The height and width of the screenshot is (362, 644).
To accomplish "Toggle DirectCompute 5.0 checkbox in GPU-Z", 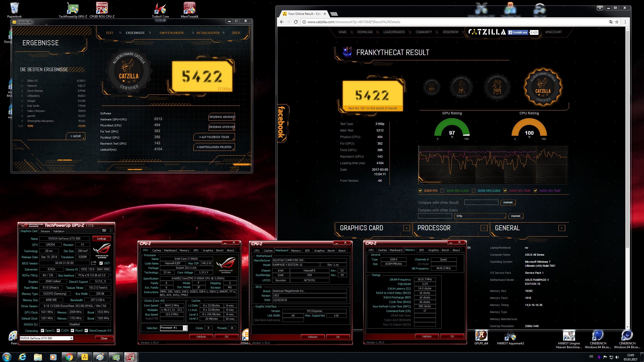I will (86, 331).
